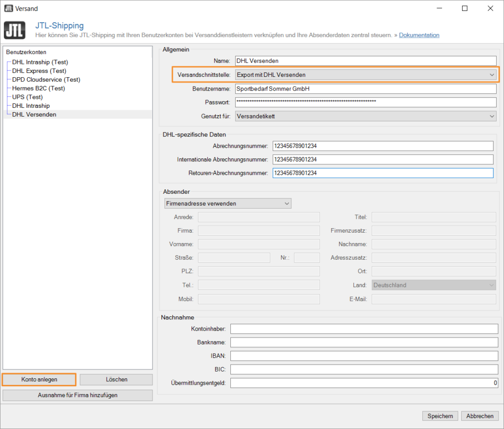Focus the Abrechnungsnummer field

tap(382, 146)
